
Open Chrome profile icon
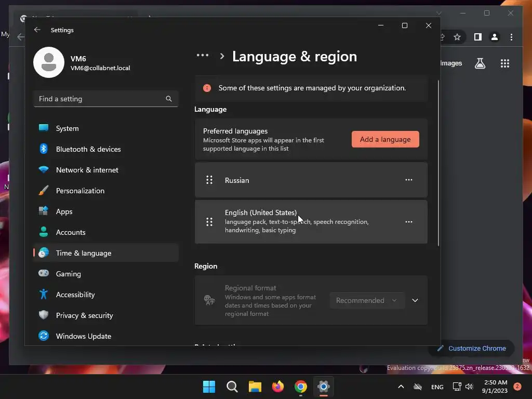pos(495,37)
